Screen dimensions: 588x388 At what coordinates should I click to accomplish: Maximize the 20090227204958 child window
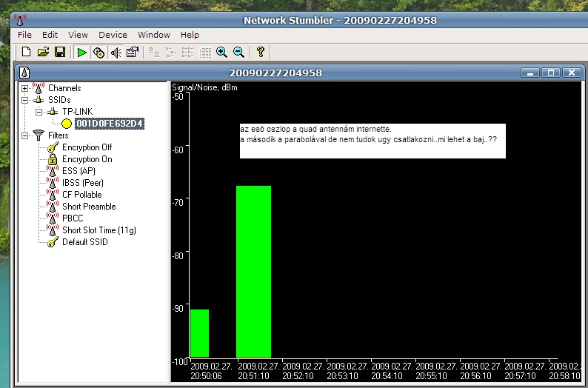551,73
